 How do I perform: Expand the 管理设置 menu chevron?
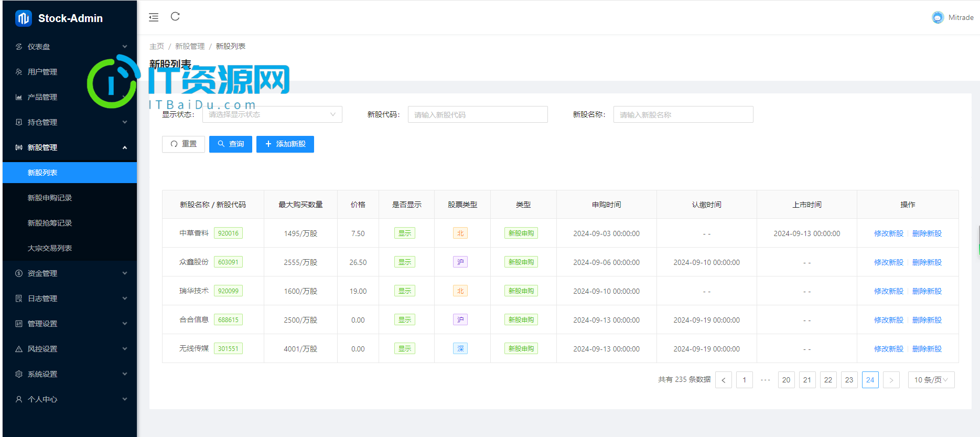tap(125, 324)
